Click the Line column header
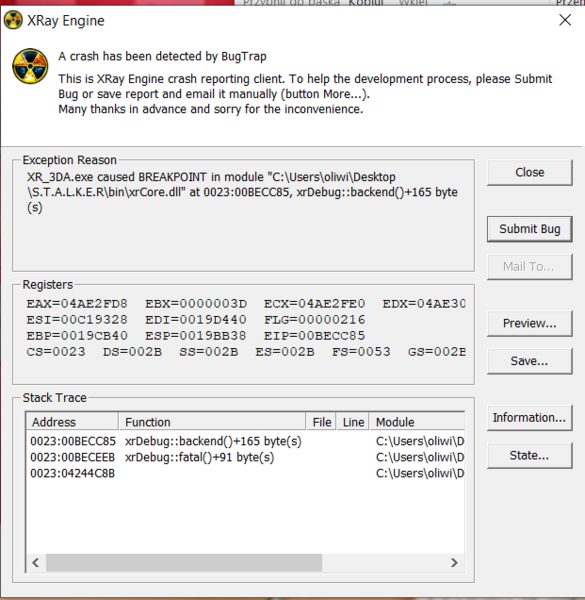585x600 pixels. [x=353, y=422]
